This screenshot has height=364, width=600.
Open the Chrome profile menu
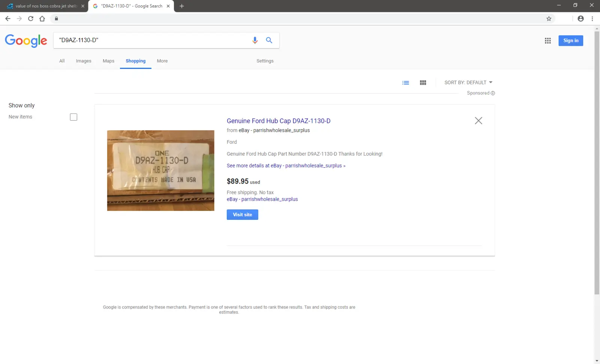pyautogui.click(x=580, y=19)
